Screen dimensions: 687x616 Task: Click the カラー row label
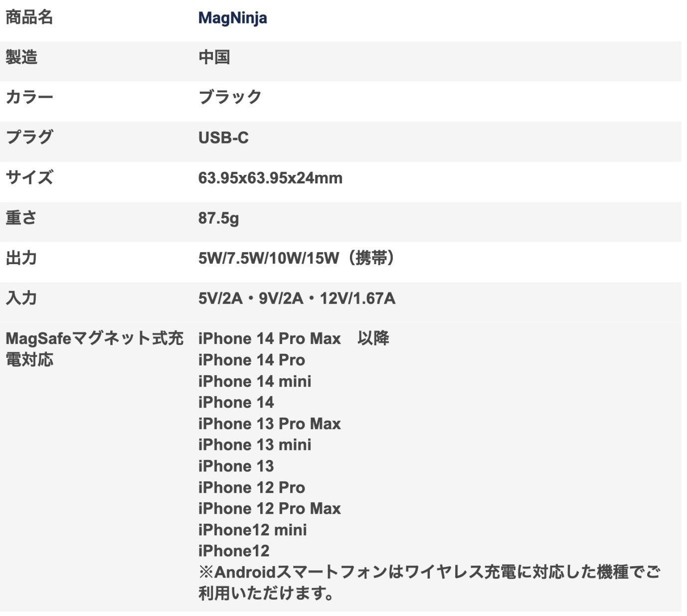[29, 97]
